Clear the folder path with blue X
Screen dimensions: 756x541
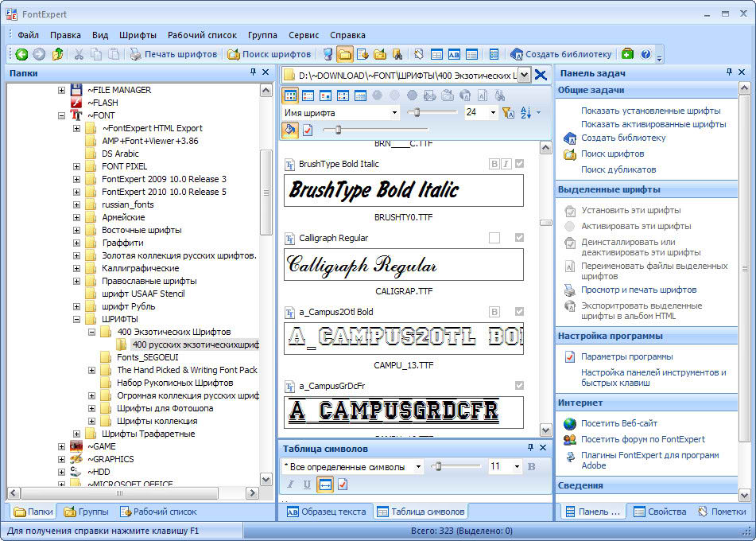(x=541, y=76)
